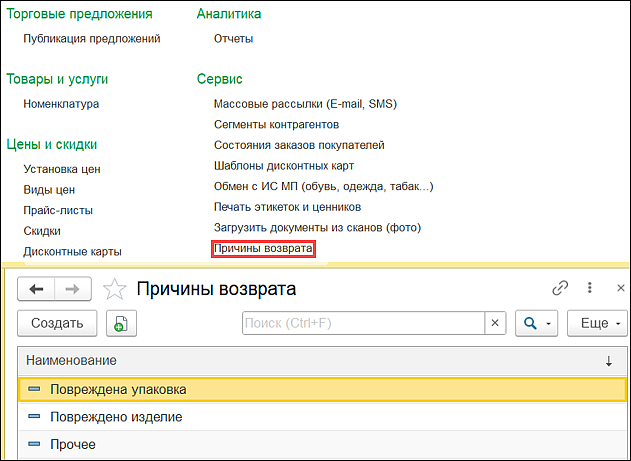Click the Торговые предложения heading
This screenshot has width=631, height=461.
click(x=79, y=14)
